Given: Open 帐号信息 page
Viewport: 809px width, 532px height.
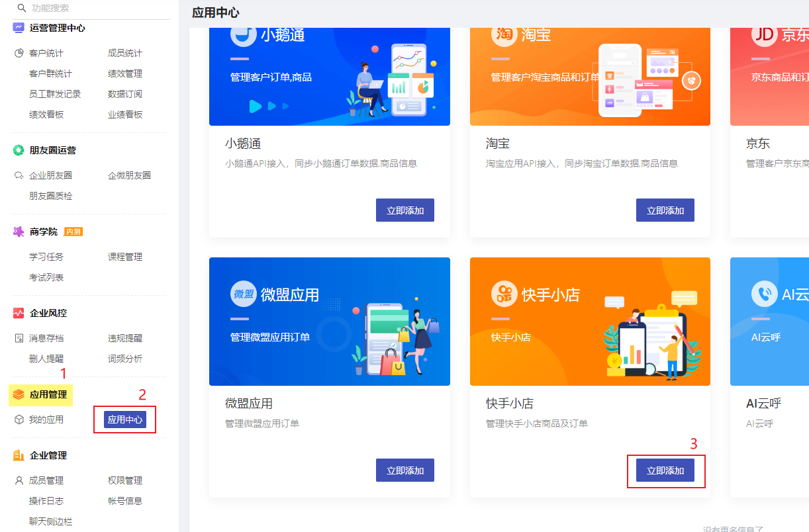Looking at the screenshot, I should pyautogui.click(x=125, y=501).
